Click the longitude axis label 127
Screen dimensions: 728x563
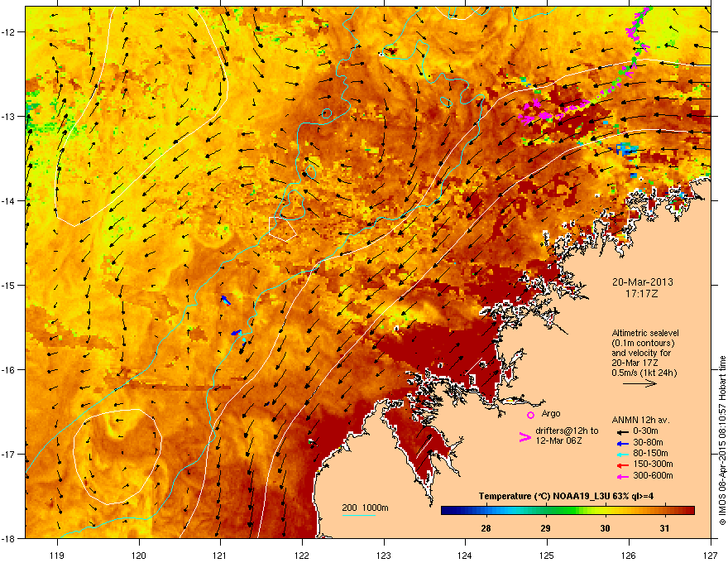711,555
